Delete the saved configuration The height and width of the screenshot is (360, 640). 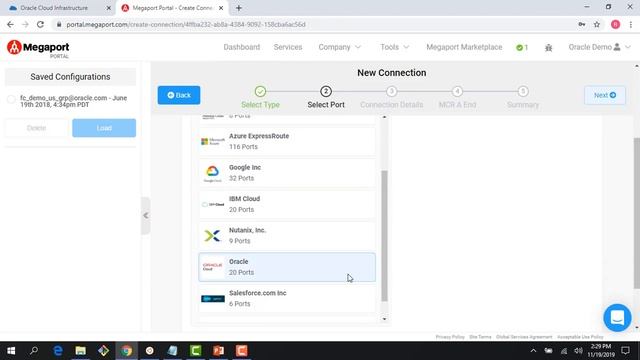click(x=36, y=128)
